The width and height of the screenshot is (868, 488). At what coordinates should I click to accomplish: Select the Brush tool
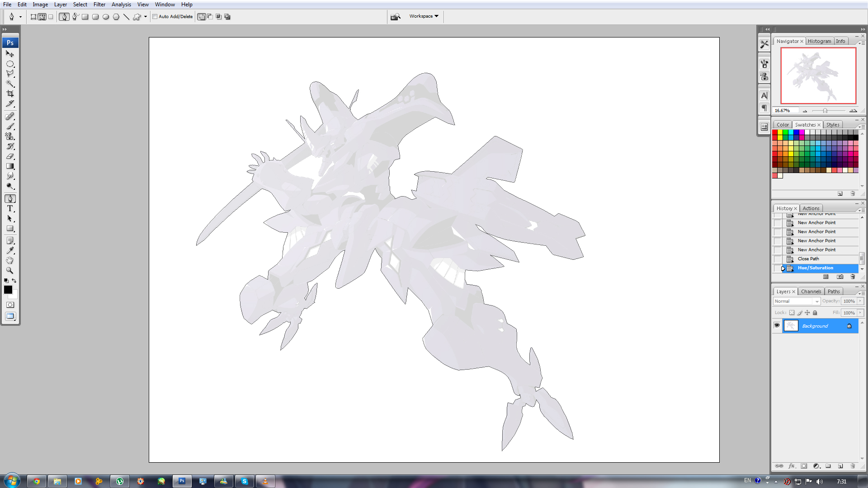coord(10,126)
